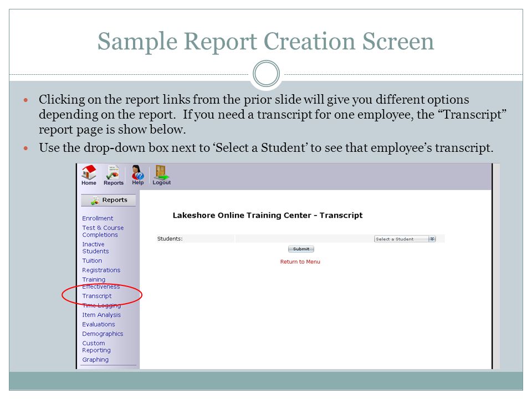Click the Lakeshore Online Training Center heading
Viewport: 532px width, 399px height.
pos(267,216)
